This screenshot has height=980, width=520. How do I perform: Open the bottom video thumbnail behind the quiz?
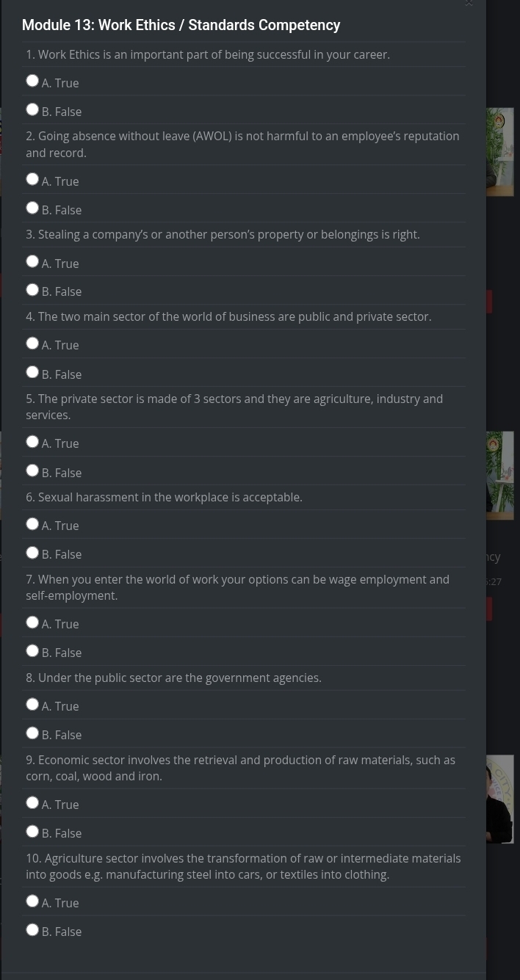click(x=500, y=799)
